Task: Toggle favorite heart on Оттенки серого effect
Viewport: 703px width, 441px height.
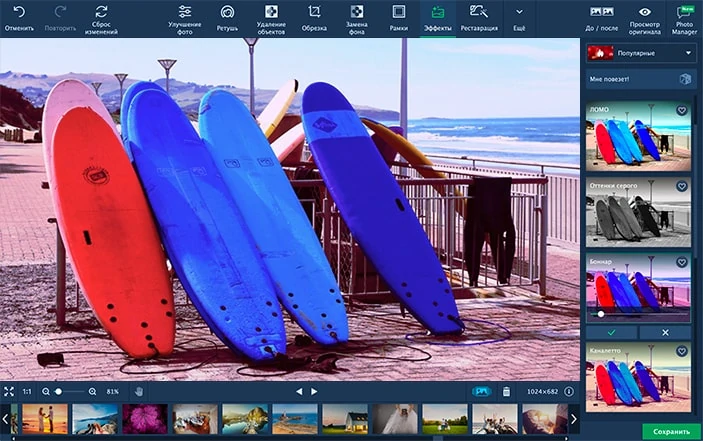Action: (682, 186)
